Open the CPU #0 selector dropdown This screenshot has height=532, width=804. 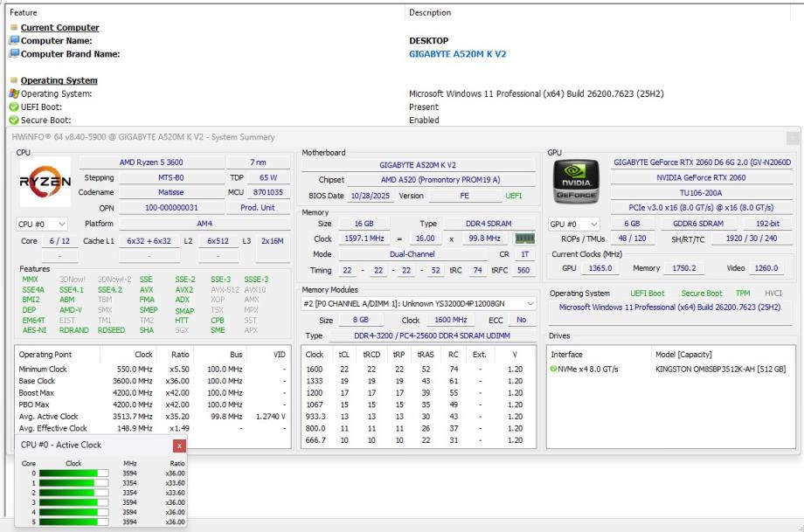(42, 224)
